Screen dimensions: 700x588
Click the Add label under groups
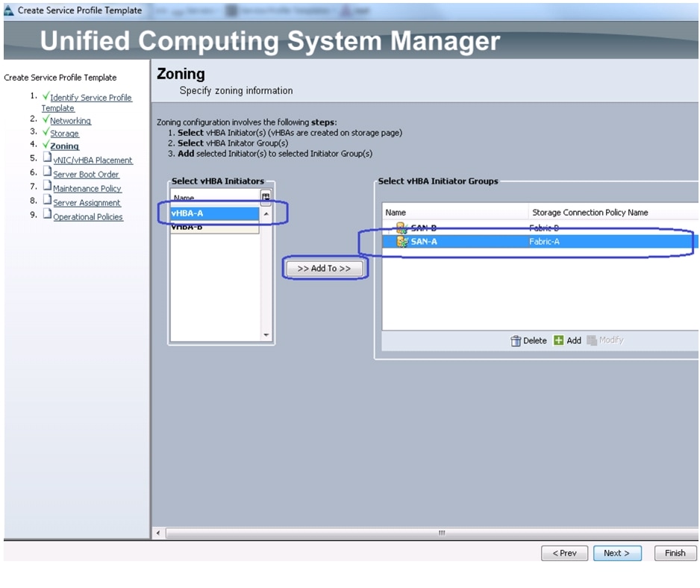(574, 341)
